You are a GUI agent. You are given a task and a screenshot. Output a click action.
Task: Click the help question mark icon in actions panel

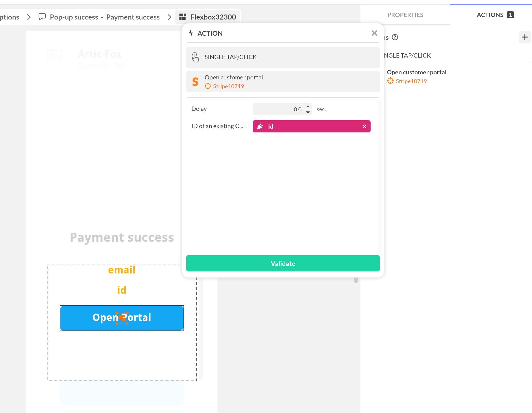click(x=395, y=38)
